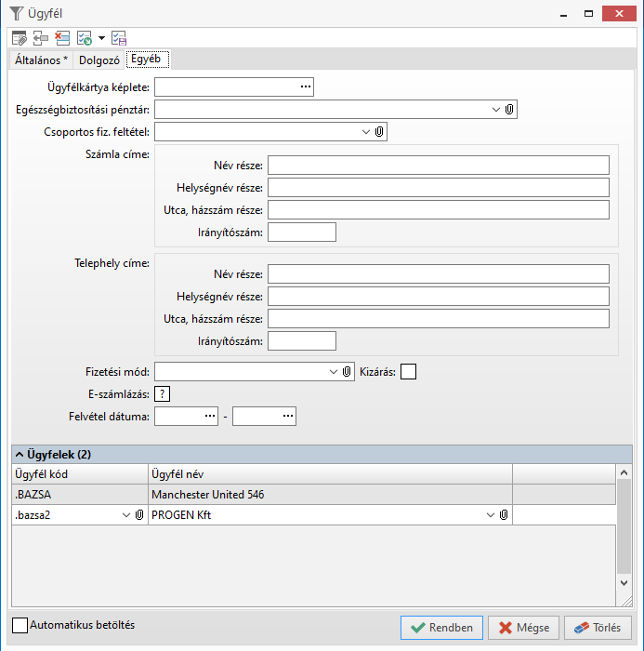Click the paperclip icon in Csoportos fiz. feltétel

click(x=379, y=132)
